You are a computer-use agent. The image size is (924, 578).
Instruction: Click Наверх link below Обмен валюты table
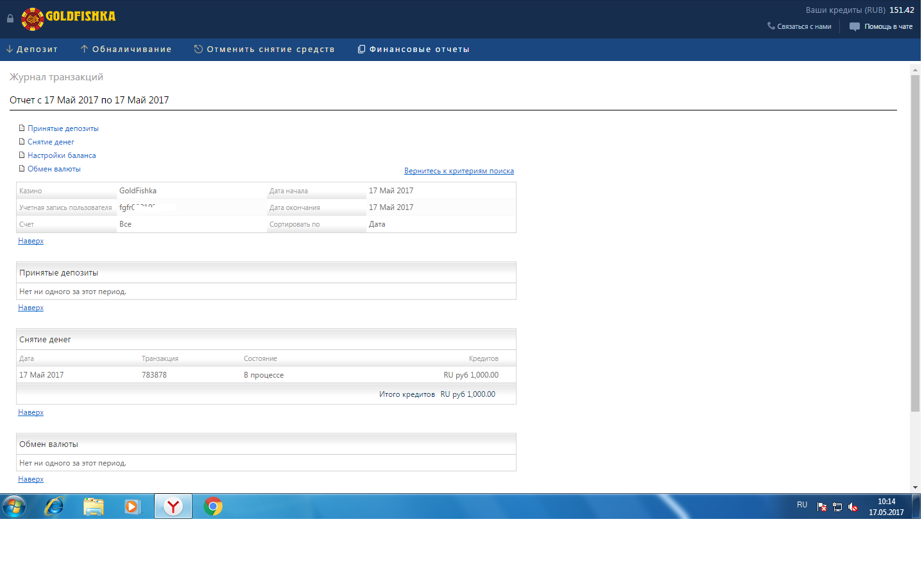[x=31, y=479]
